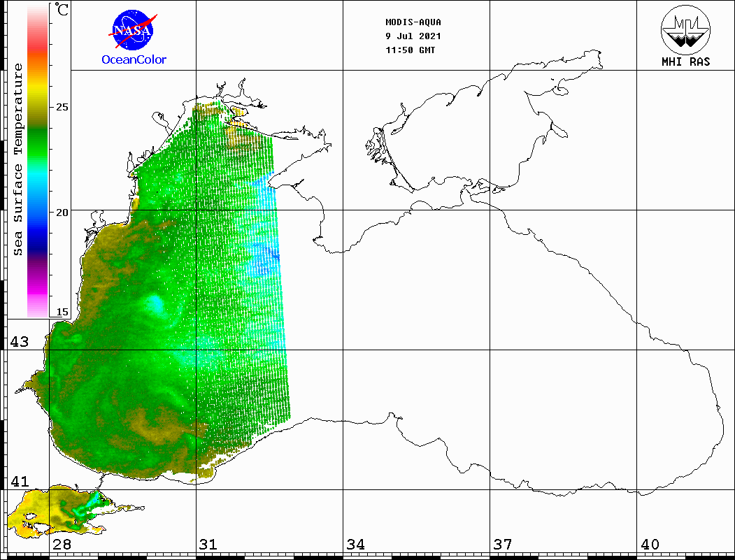Image resolution: width=735 pixels, height=560 pixels.
Task: Click the date 9 Jul 2021
Action: click(413, 36)
